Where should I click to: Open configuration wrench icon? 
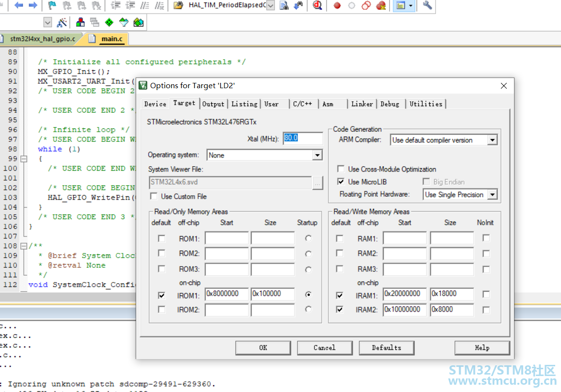point(427,5)
